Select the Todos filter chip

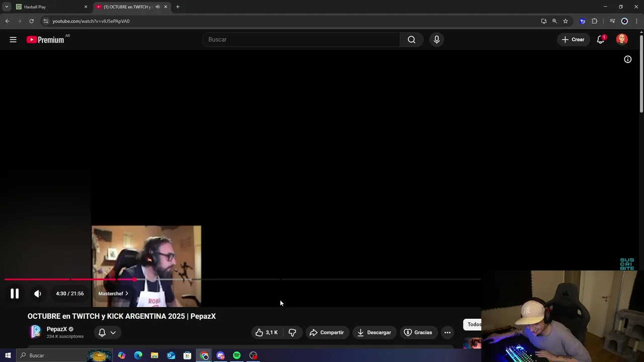pyautogui.click(x=473, y=324)
